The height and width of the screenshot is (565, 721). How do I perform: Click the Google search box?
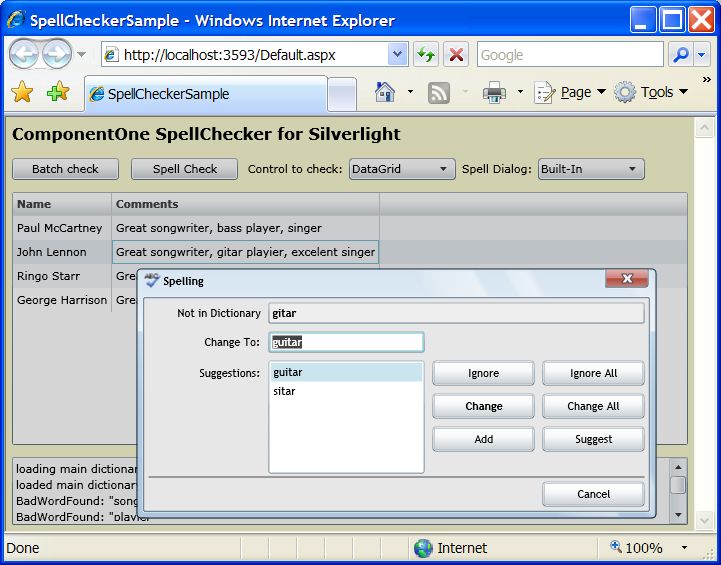(x=570, y=55)
